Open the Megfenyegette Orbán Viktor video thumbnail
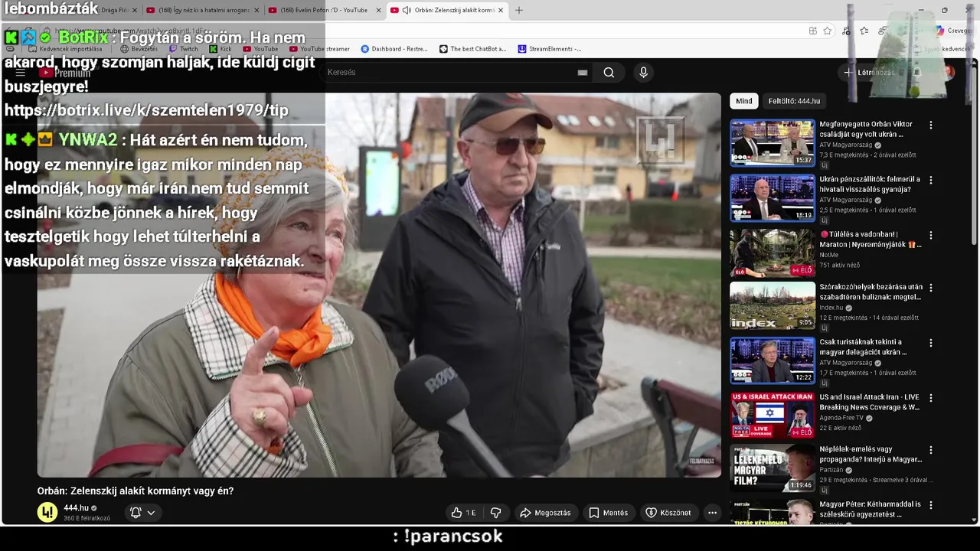Screen dimensions: 980x551 click(773, 143)
